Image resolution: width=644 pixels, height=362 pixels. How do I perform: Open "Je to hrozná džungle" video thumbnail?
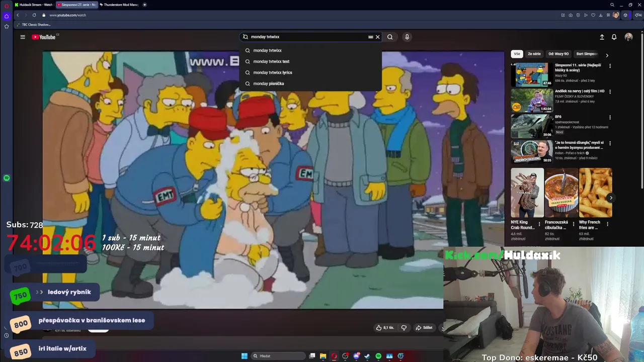click(x=532, y=152)
